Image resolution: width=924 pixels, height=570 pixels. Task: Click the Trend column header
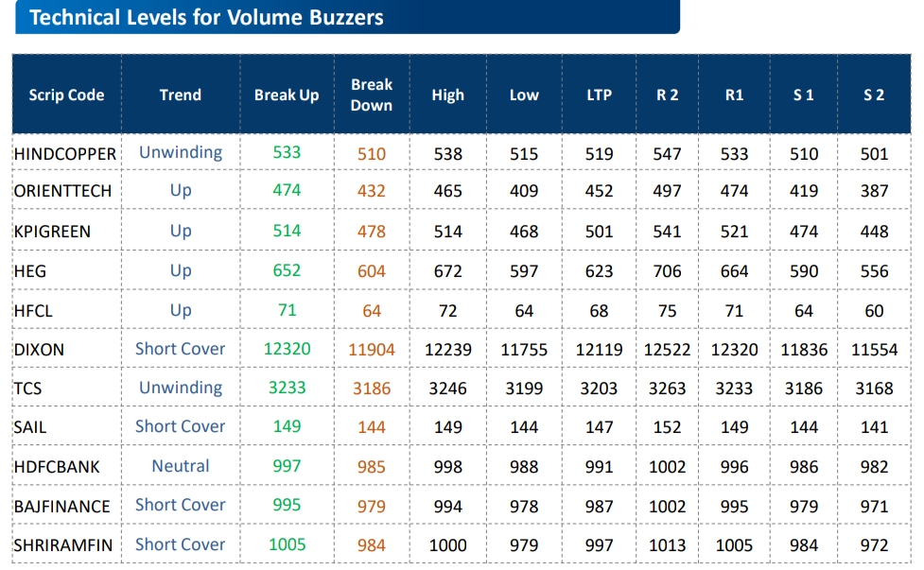coord(180,95)
